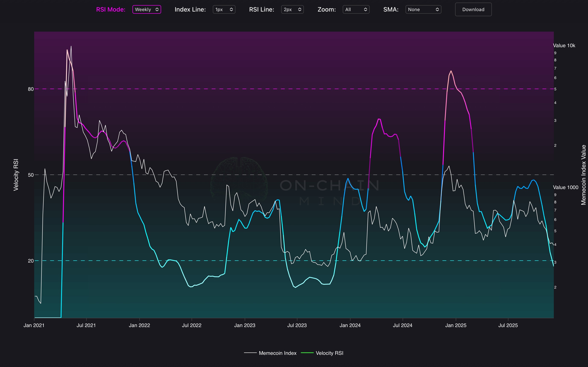Click the white Memecoin Index legend line
This screenshot has width=588, height=367.
(250, 353)
